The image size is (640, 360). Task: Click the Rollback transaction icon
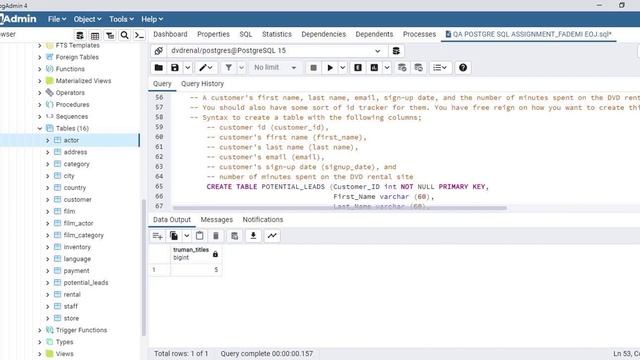coord(418,68)
